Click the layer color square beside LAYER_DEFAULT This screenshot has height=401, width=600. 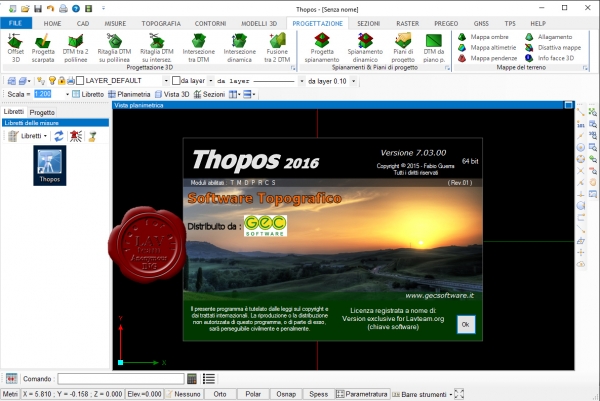tap(80, 81)
